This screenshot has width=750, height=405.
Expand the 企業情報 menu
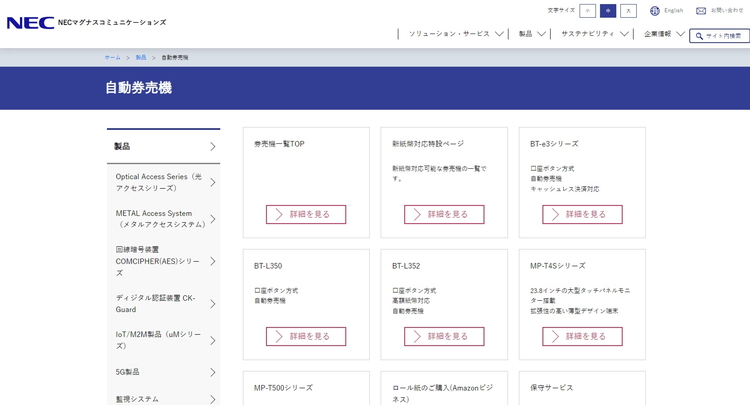point(664,34)
